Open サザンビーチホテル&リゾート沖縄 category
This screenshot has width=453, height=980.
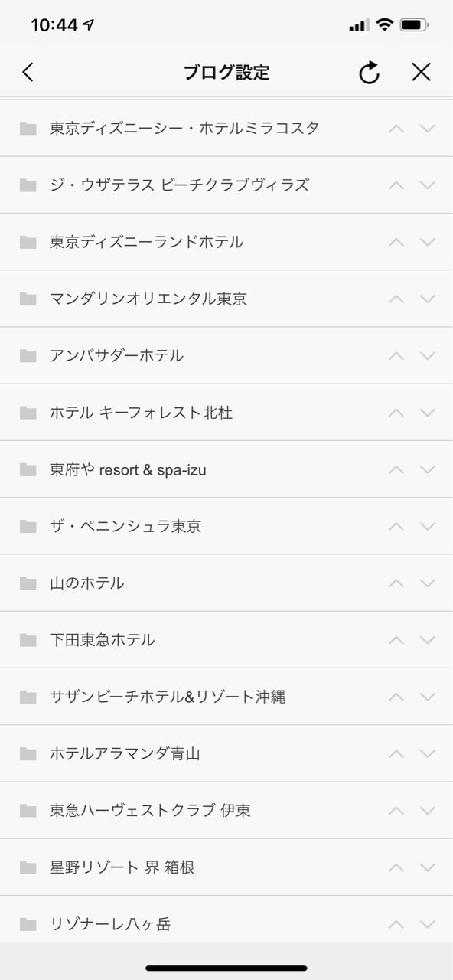coord(168,697)
